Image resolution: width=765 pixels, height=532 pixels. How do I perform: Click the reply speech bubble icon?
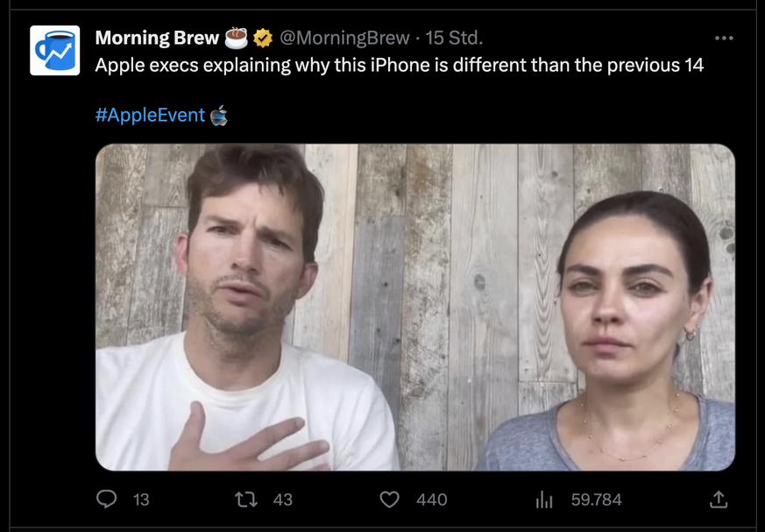click(107, 499)
